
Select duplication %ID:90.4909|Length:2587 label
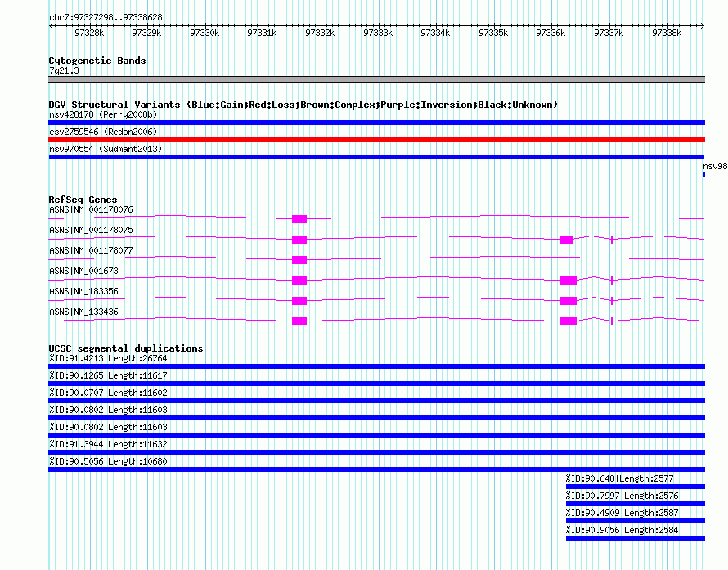tap(622, 514)
